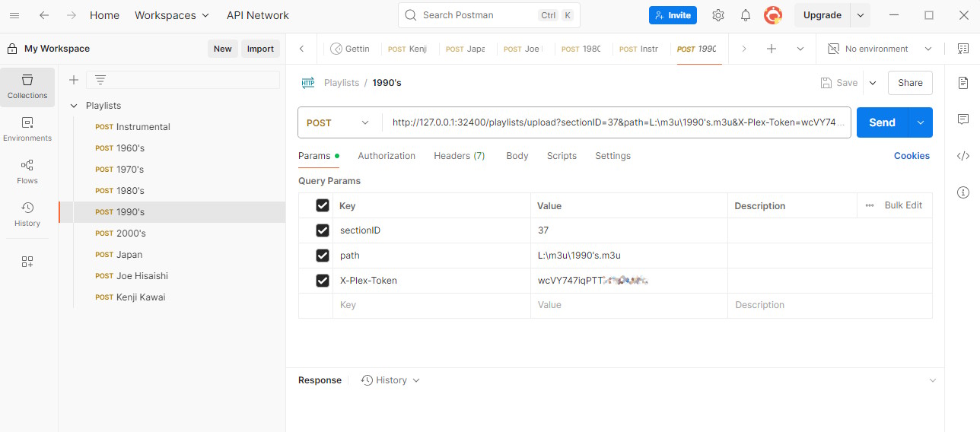Uncheck the sectionID query parameter

(323, 230)
